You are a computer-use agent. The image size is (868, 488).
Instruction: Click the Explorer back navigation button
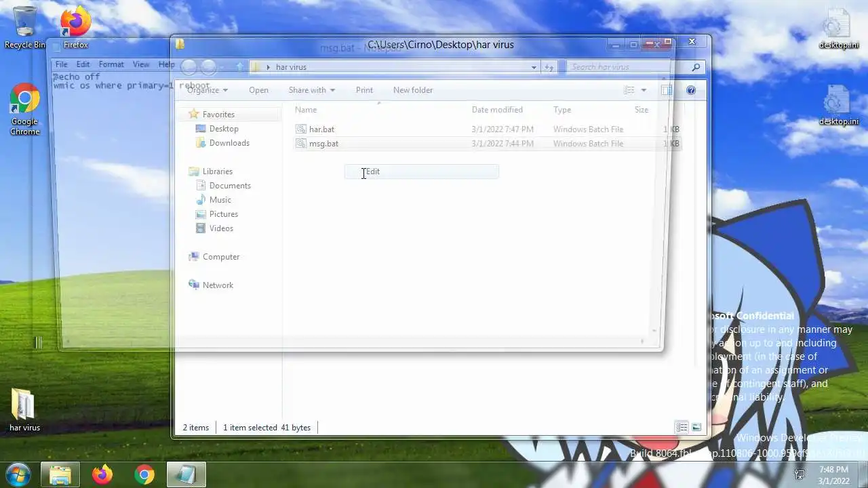pyautogui.click(x=189, y=66)
